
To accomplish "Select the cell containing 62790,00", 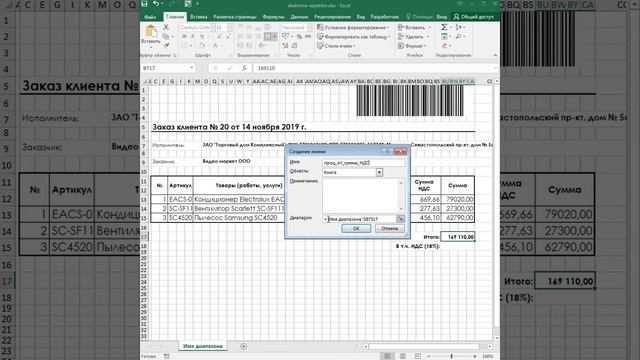I will click(x=458, y=218).
